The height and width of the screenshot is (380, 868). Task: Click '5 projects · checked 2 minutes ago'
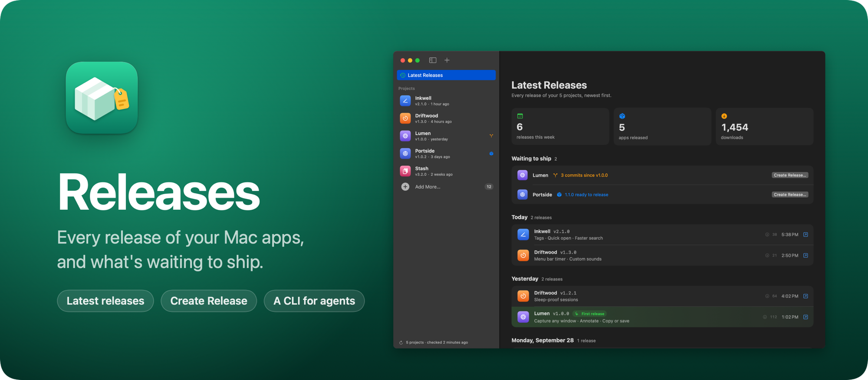437,342
